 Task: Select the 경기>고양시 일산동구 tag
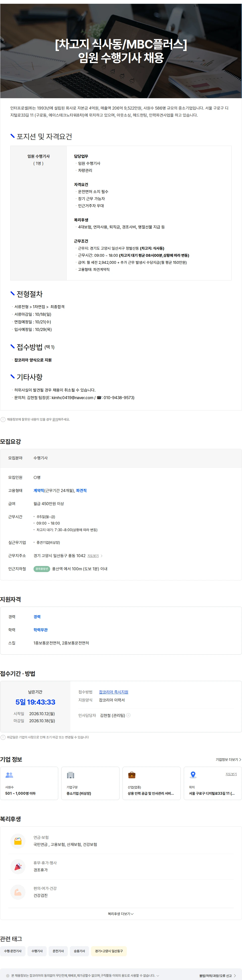click(x=109, y=951)
